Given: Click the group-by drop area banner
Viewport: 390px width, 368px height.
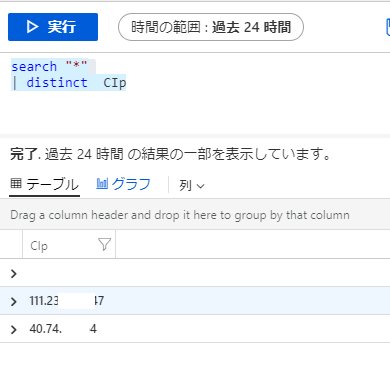Looking at the screenshot, I should tap(195, 215).
